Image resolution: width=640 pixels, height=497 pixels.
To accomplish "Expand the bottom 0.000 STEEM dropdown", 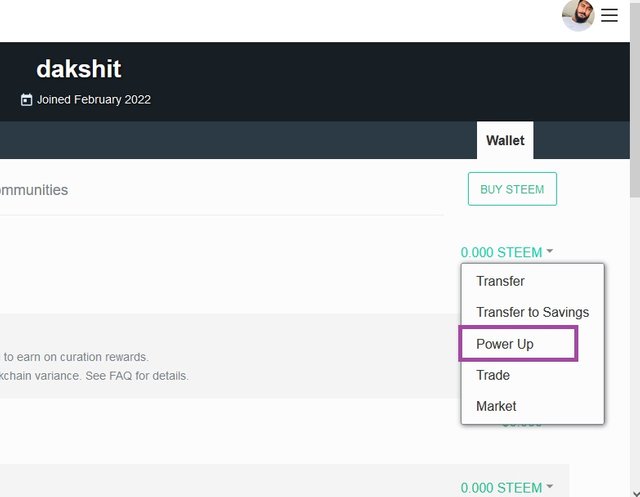I will pos(501,488).
